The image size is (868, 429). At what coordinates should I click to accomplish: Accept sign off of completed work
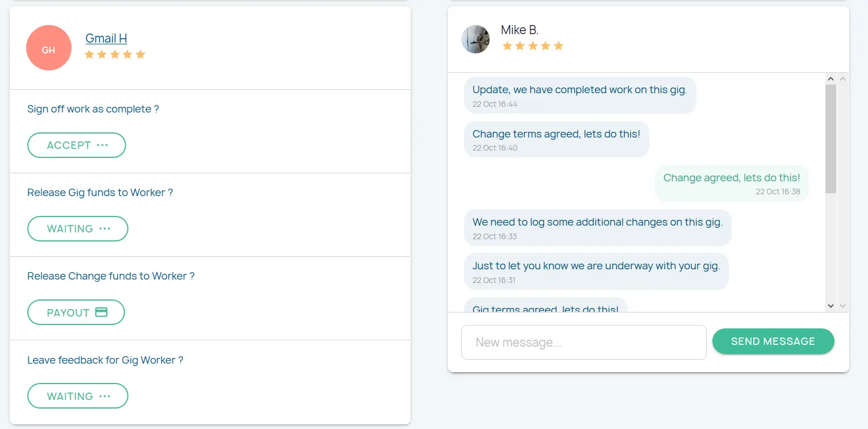76,145
